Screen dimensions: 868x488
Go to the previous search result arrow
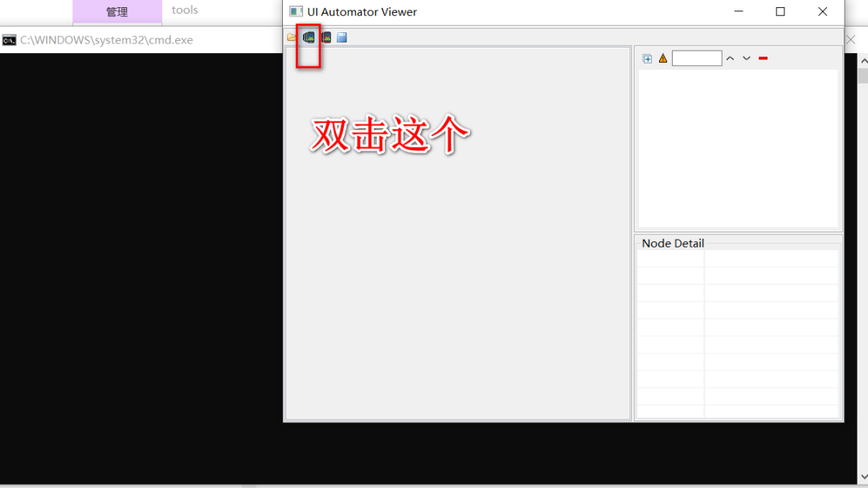pos(730,58)
